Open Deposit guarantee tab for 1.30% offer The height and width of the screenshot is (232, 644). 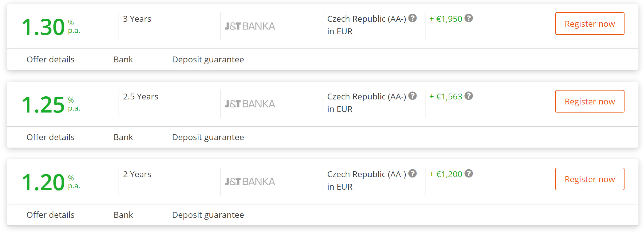(x=208, y=60)
